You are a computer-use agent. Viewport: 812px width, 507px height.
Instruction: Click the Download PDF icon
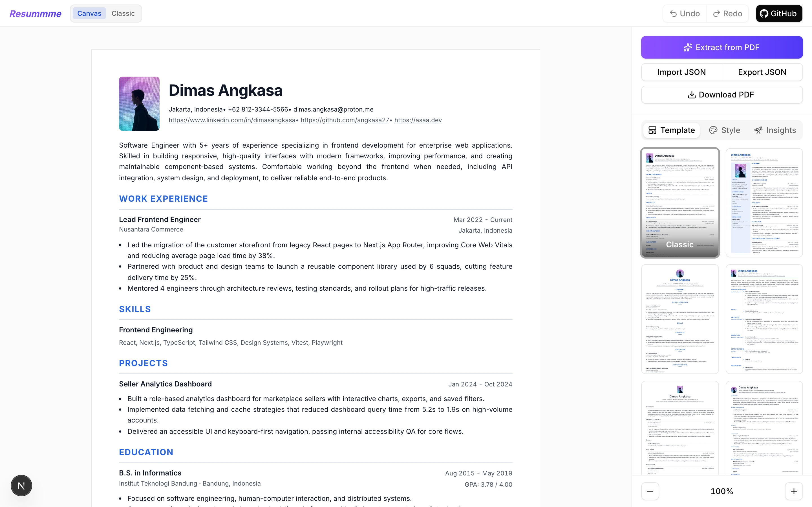click(692, 95)
